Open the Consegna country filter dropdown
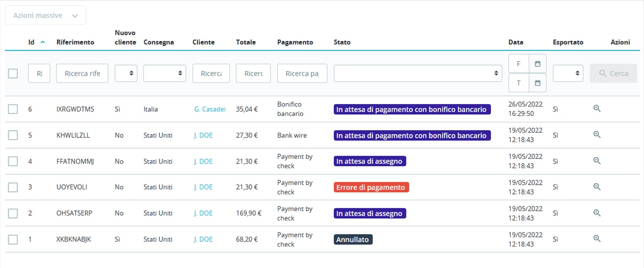Image resolution: width=644 pixels, height=268 pixels. click(164, 73)
